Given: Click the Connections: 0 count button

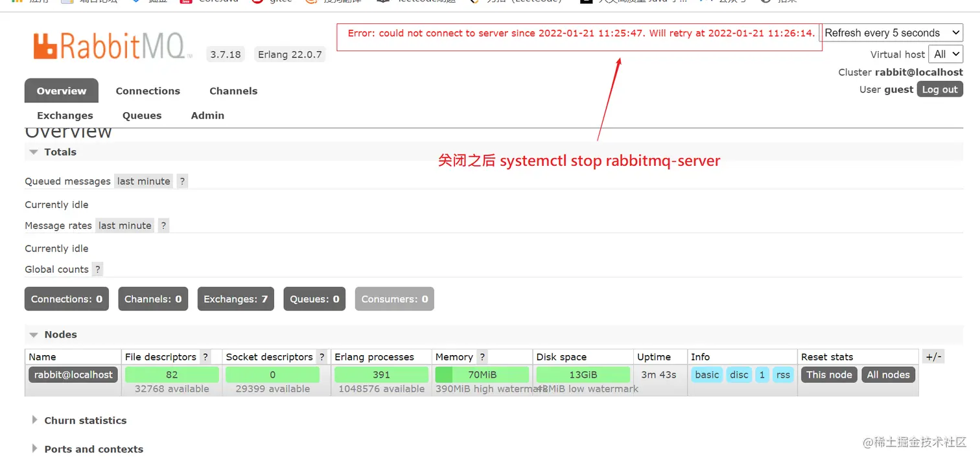Looking at the screenshot, I should coord(67,299).
